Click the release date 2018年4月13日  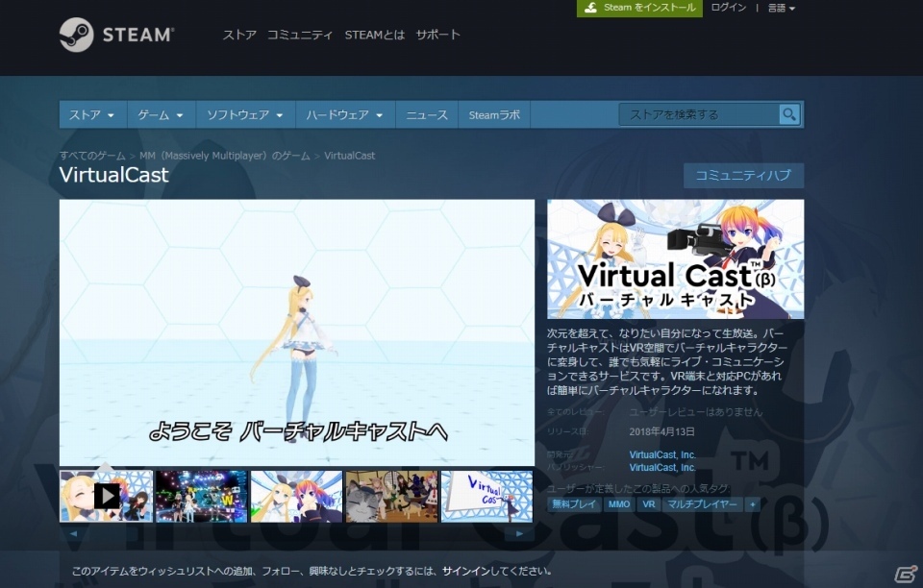point(661,431)
